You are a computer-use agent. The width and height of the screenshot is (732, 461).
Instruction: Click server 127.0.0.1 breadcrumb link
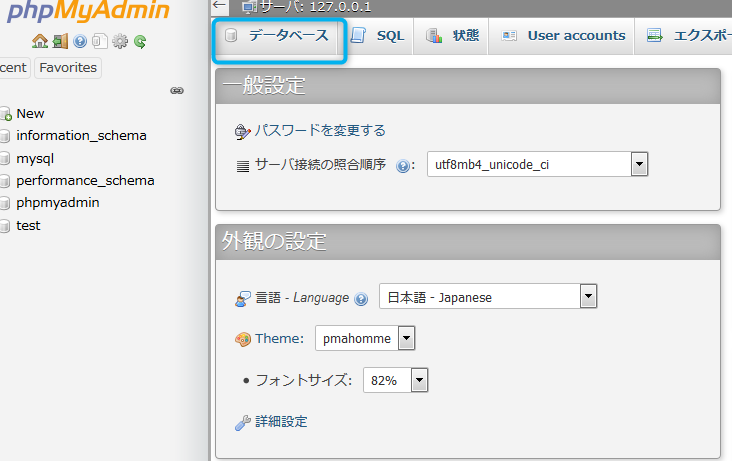(316, 7)
